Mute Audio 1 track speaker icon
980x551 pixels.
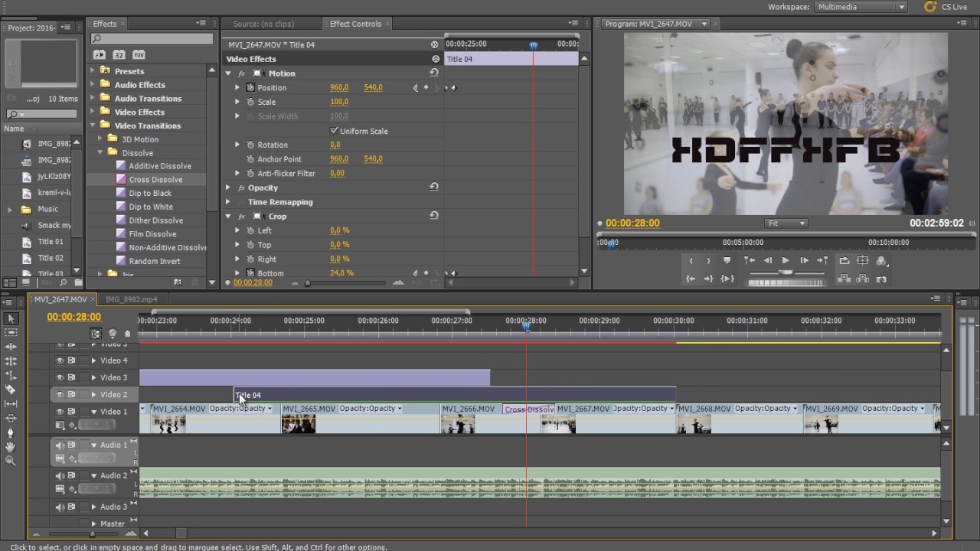point(60,445)
